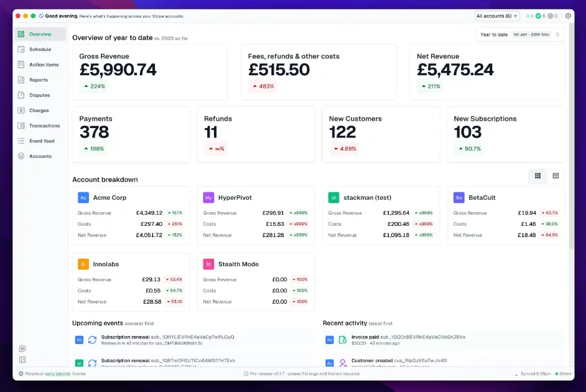Open the All accounts dropdown

tap(496, 16)
